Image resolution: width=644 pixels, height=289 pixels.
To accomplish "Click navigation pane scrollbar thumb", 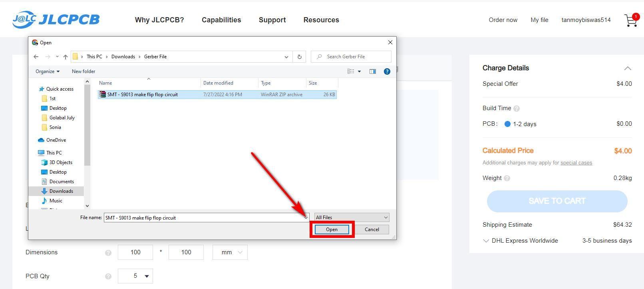I will [x=87, y=125].
